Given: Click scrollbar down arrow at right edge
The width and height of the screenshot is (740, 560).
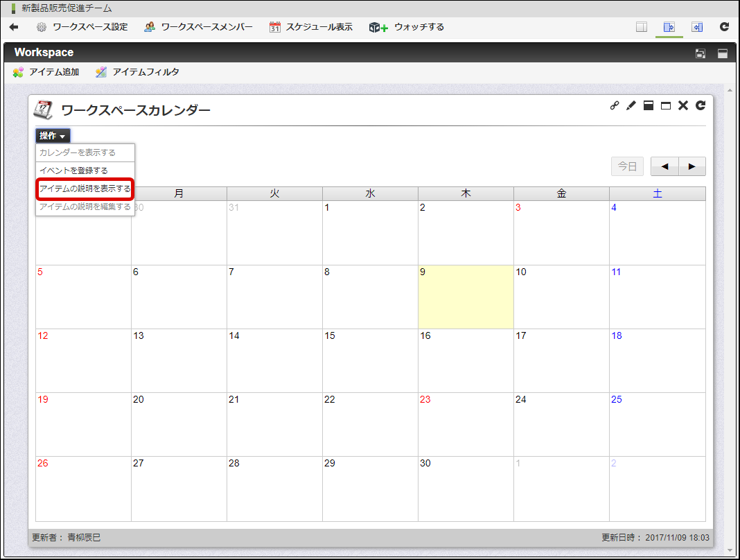Looking at the screenshot, I should 730,550.
